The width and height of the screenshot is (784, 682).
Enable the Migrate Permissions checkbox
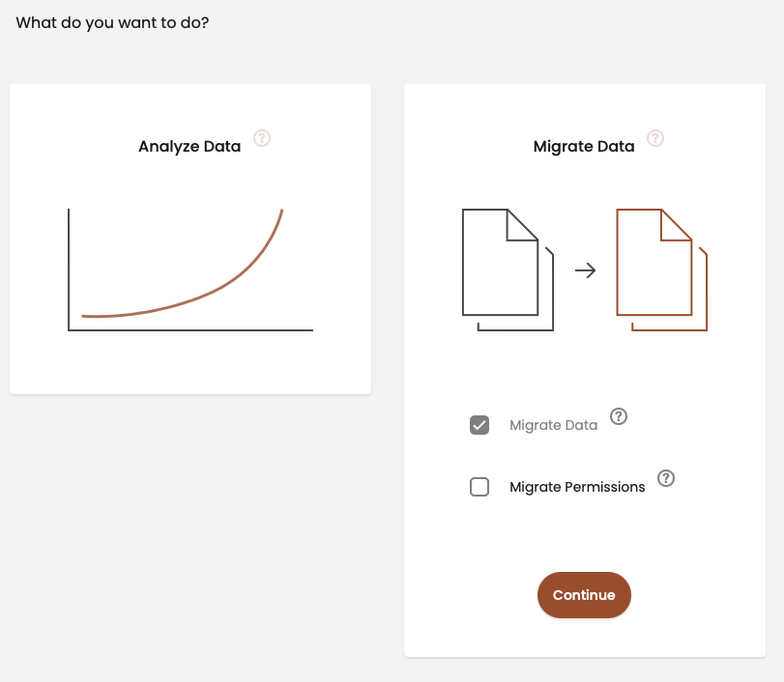(x=479, y=487)
